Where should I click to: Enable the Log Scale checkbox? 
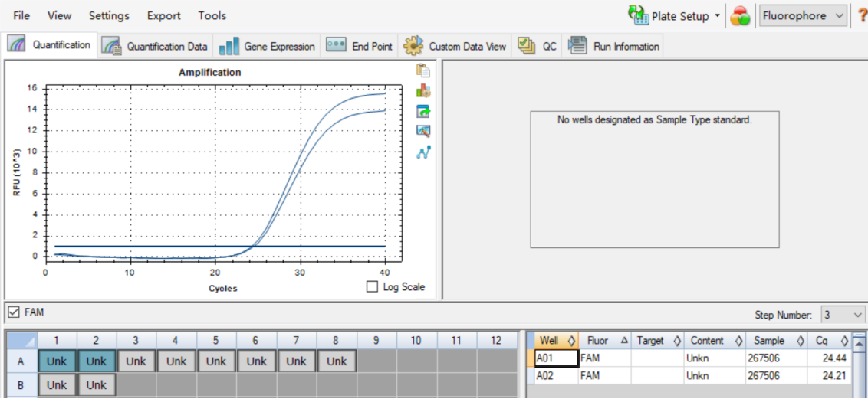tap(373, 287)
